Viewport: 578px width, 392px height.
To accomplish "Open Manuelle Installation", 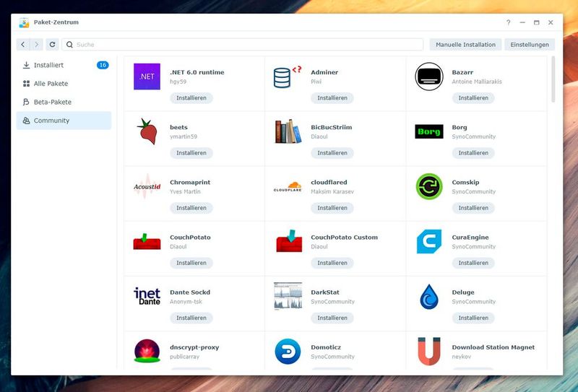I will (465, 45).
